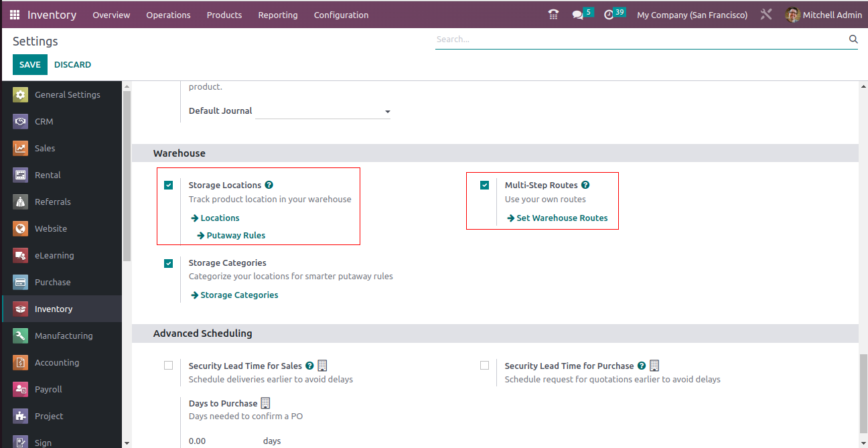Open the CRM settings in sidebar
The height and width of the screenshot is (448, 868).
[44, 121]
